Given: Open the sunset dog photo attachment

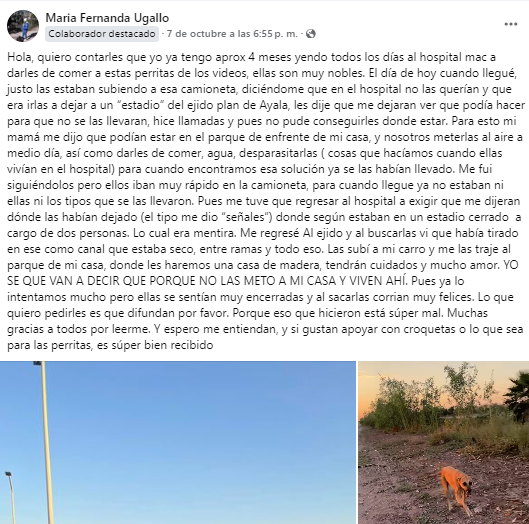Looking at the screenshot, I should [x=444, y=442].
